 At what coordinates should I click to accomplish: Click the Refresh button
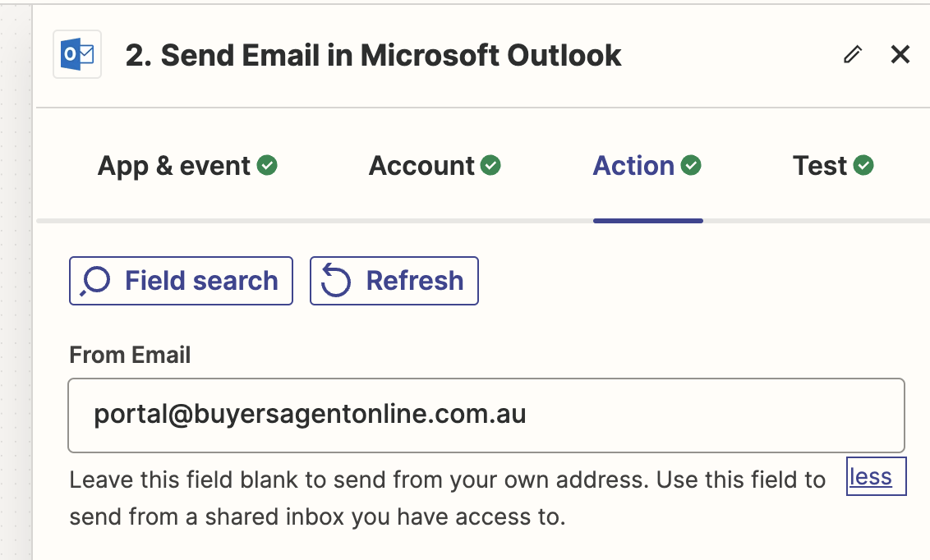(394, 281)
